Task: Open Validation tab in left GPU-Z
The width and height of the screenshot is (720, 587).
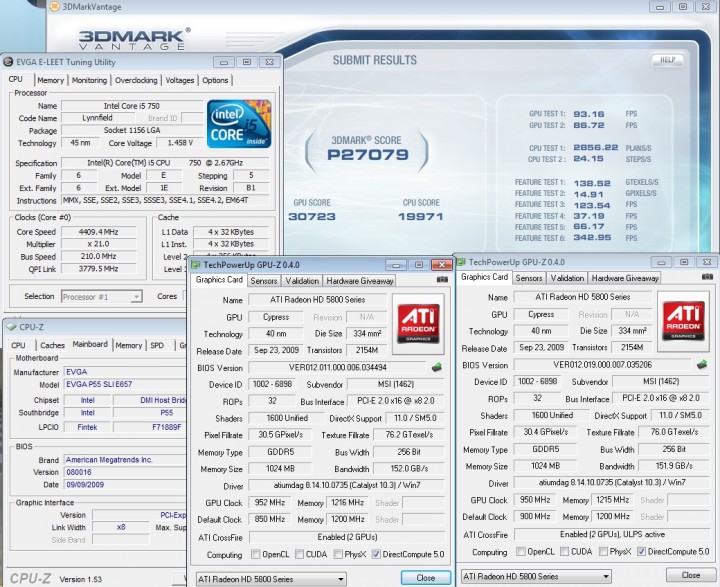Action: [302, 281]
